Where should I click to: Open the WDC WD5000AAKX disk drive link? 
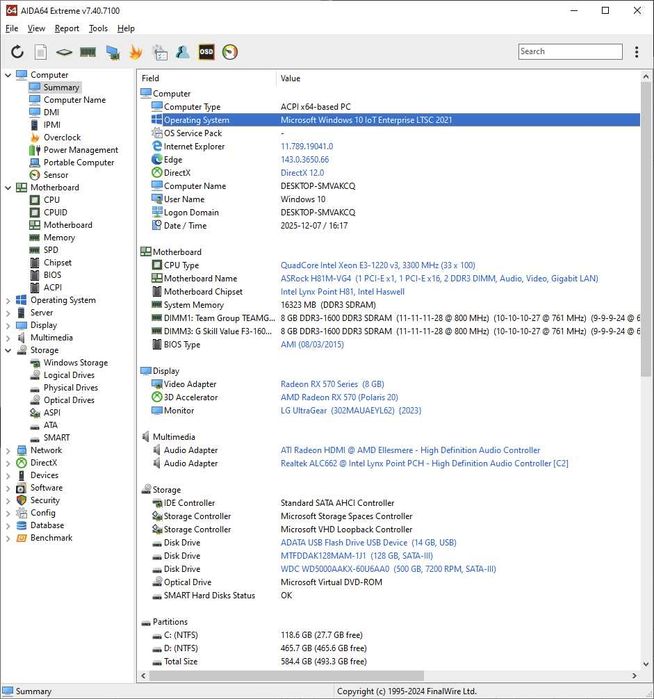point(388,569)
